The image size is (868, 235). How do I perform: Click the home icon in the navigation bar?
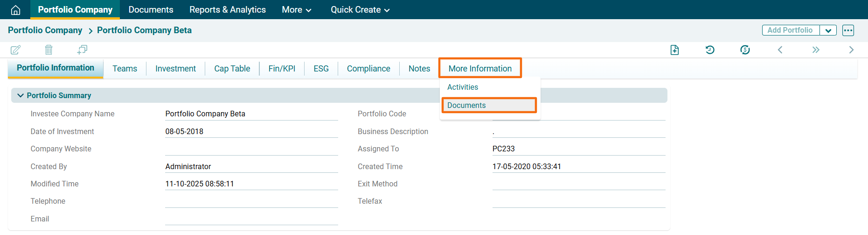click(x=15, y=10)
